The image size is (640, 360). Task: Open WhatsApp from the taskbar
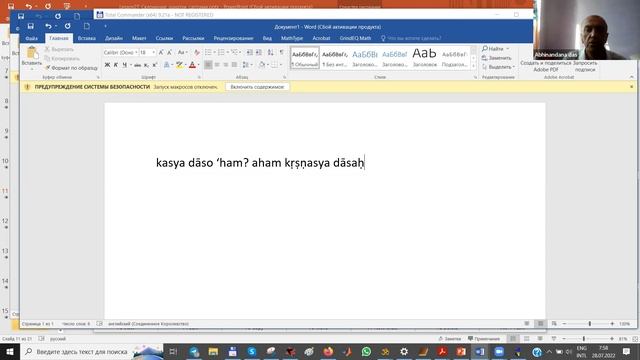(x=366, y=351)
